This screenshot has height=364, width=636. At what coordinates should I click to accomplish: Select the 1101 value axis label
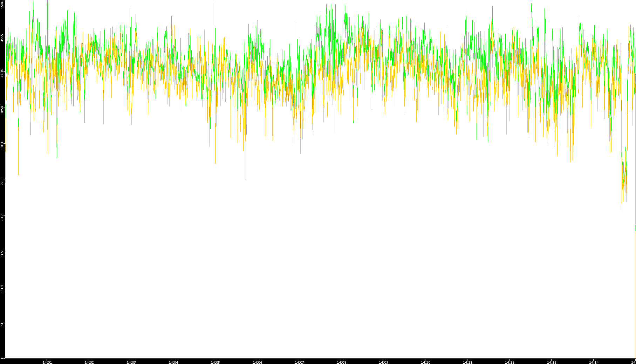2,289
